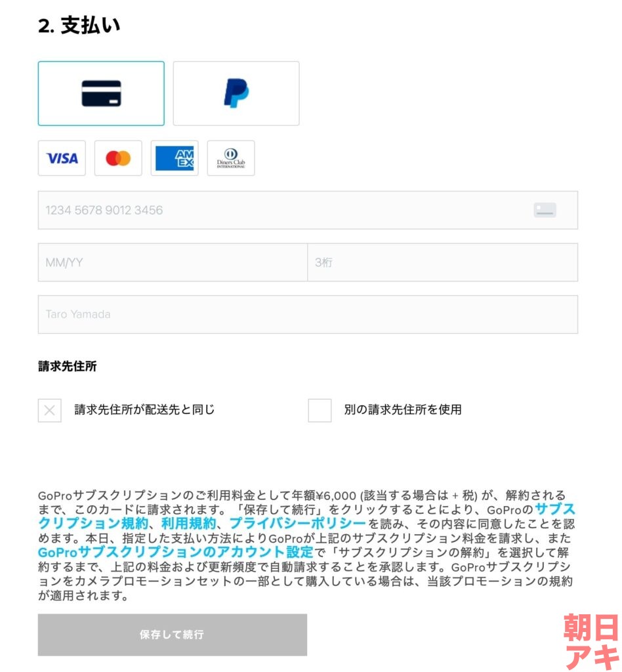
Task: Open the 利用規約 link
Action: 188,523
